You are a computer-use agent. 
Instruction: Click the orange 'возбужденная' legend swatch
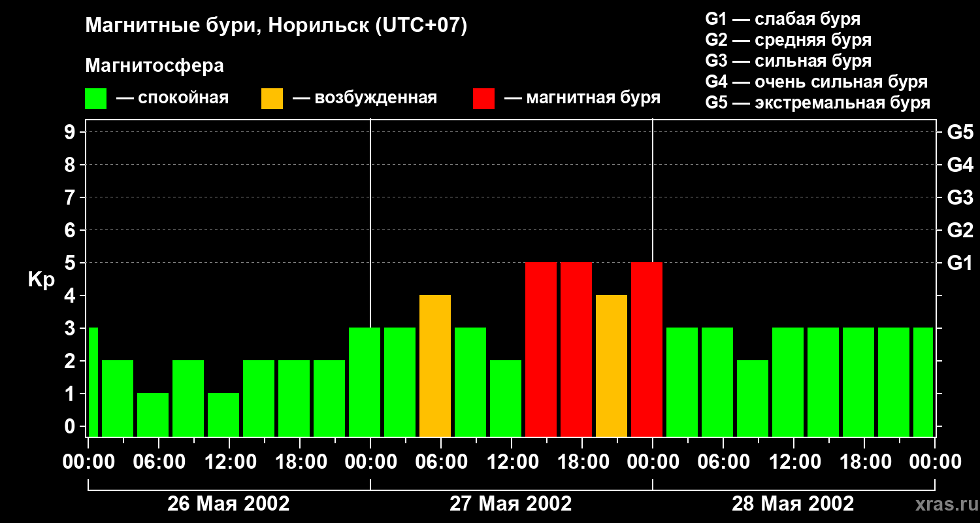(x=272, y=99)
